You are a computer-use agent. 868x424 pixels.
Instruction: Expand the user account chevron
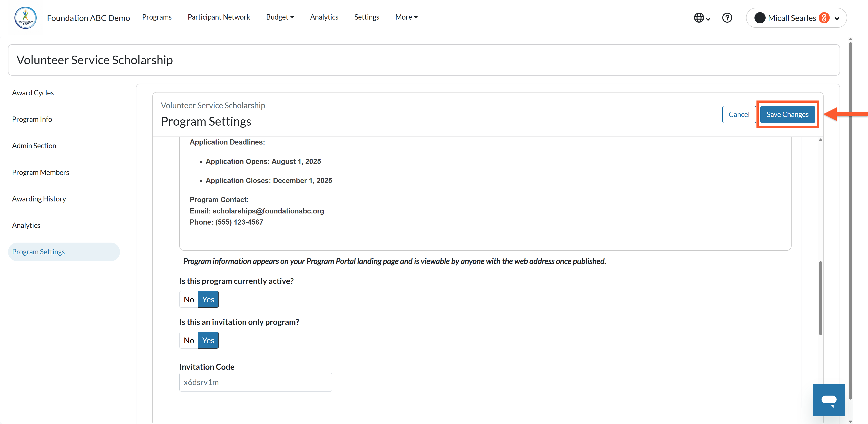(837, 18)
